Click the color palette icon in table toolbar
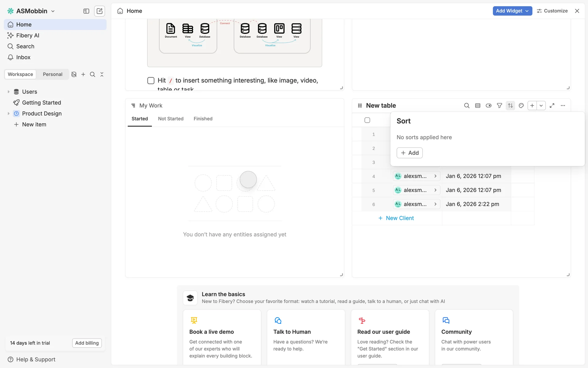The width and height of the screenshot is (588, 368). (521, 105)
